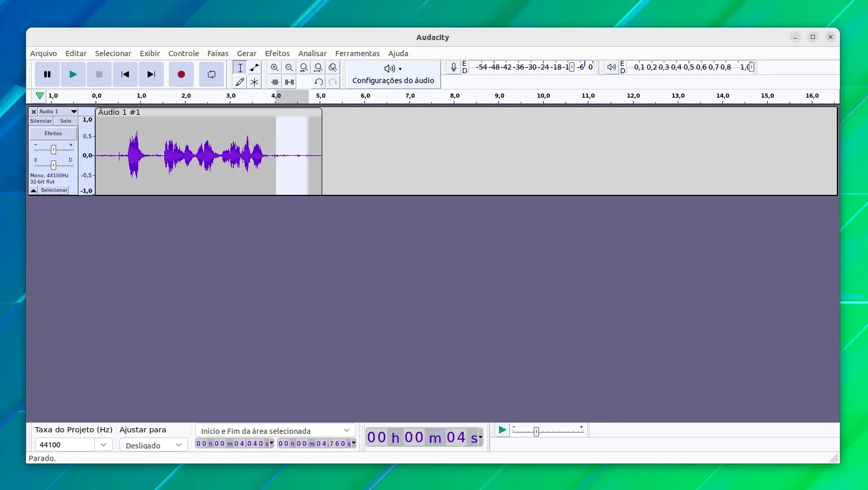Open the audio position time format arrow
This screenshot has width=868, height=490.
click(x=481, y=438)
